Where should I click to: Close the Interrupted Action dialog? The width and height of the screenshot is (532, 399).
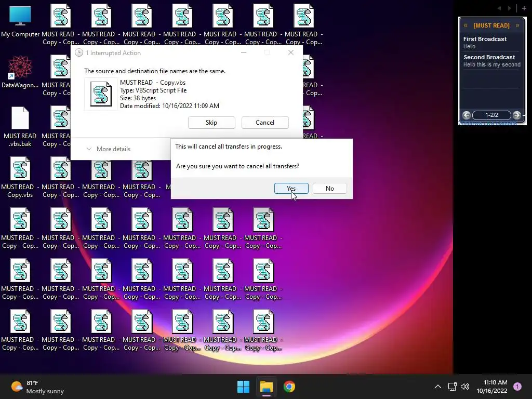point(291,52)
